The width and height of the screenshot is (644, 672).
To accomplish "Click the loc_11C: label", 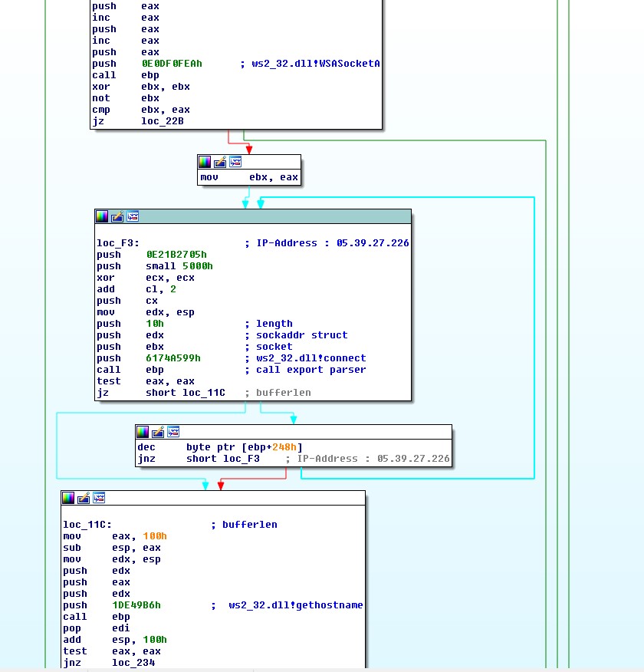I will point(87,525).
